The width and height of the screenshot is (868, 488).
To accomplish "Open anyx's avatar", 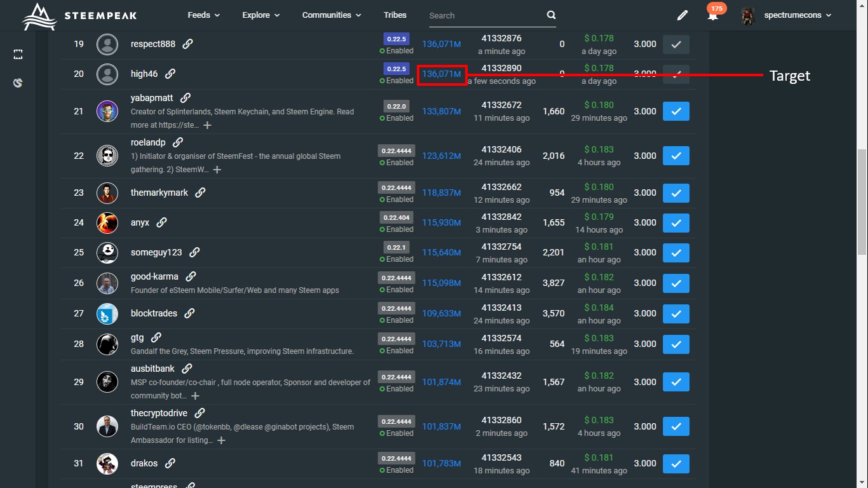I will coord(107,222).
